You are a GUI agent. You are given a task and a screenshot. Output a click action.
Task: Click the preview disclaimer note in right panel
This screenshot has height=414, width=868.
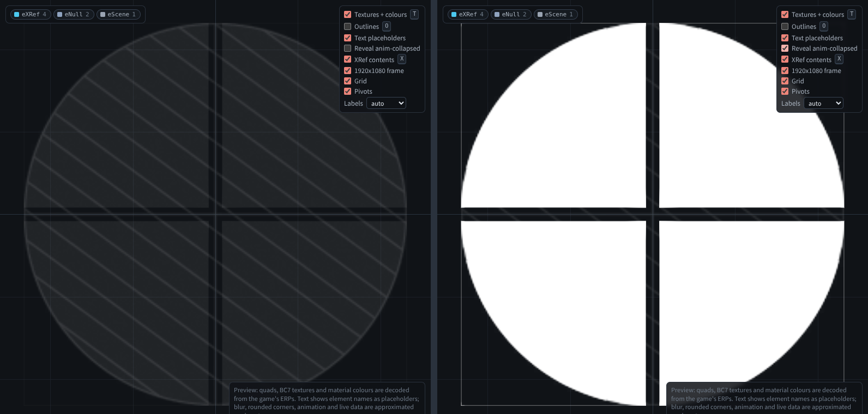pos(764,398)
